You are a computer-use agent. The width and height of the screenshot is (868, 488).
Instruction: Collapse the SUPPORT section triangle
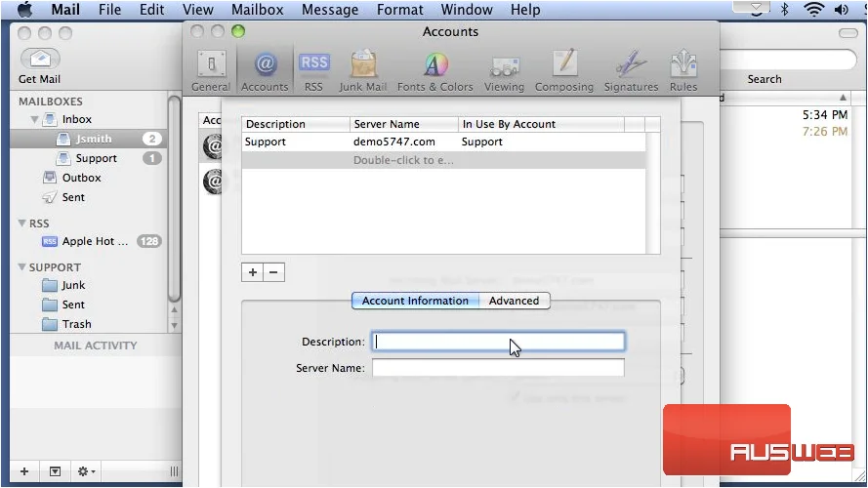(21, 266)
